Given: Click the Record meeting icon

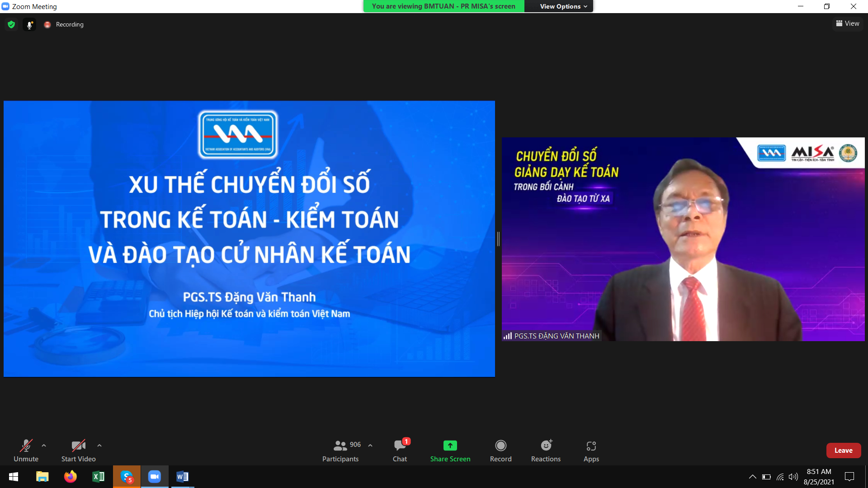Looking at the screenshot, I should 500,446.
